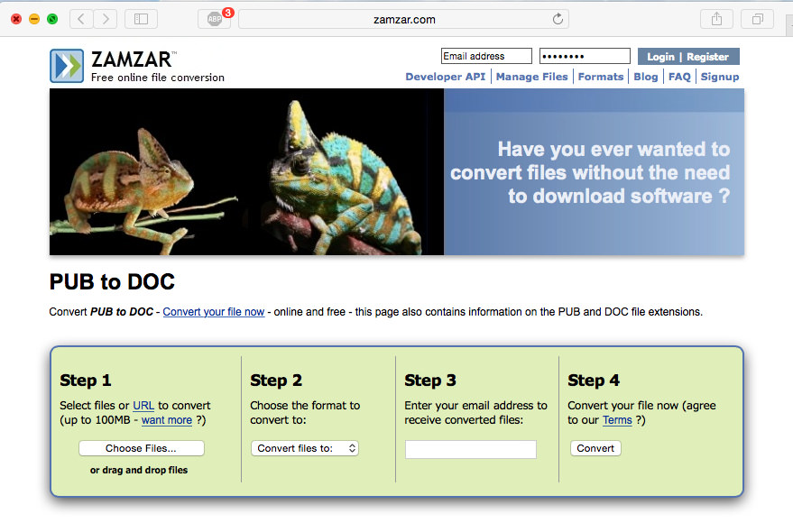This screenshot has width=793, height=532.
Task: Click the URL link in Step 1
Action: pyautogui.click(x=143, y=406)
